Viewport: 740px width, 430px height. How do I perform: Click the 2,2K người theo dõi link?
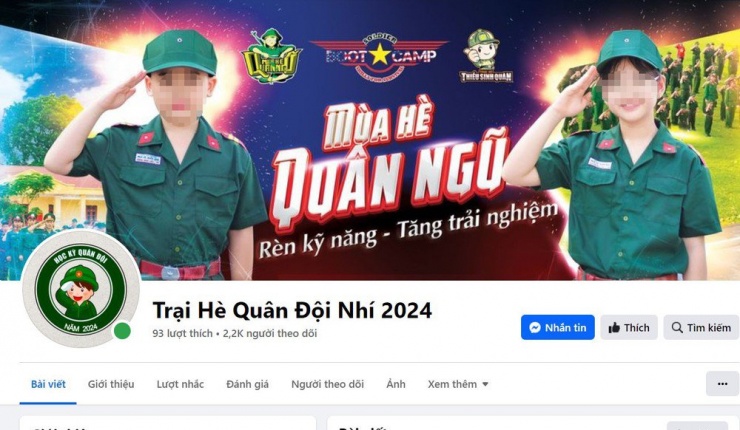(270, 334)
